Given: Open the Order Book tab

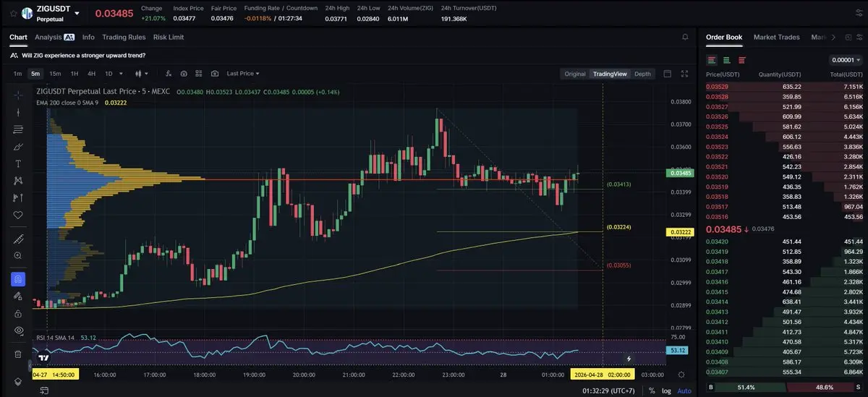Looking at the screenshot, I should tap(724, 37).
